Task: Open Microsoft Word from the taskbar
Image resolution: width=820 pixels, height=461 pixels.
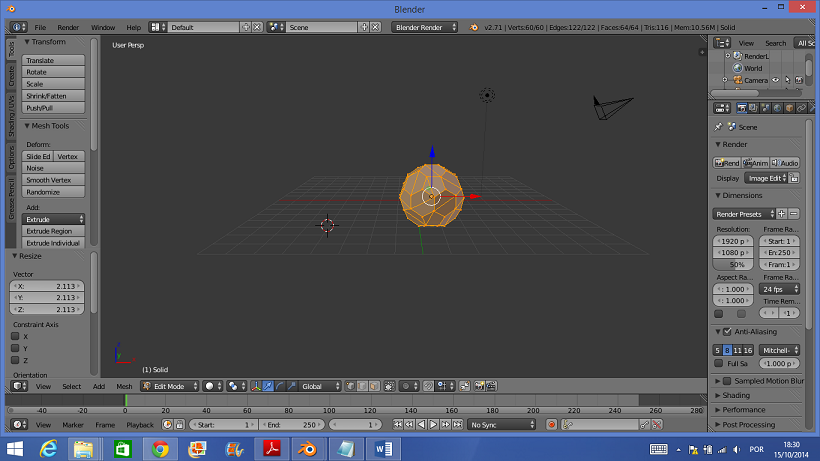Action: coord(383,448)
